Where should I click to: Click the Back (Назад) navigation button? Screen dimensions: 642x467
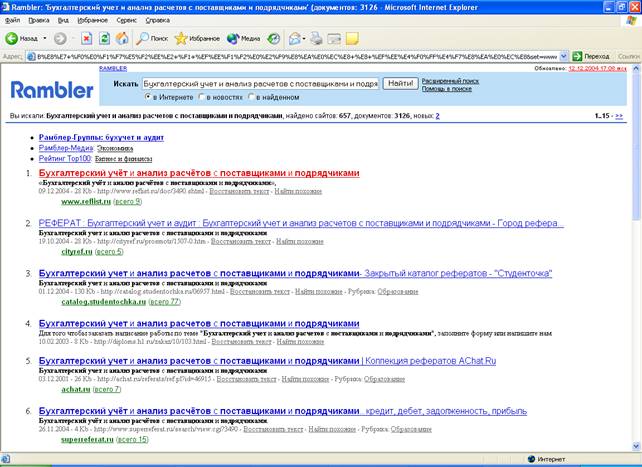pos(22,39)
